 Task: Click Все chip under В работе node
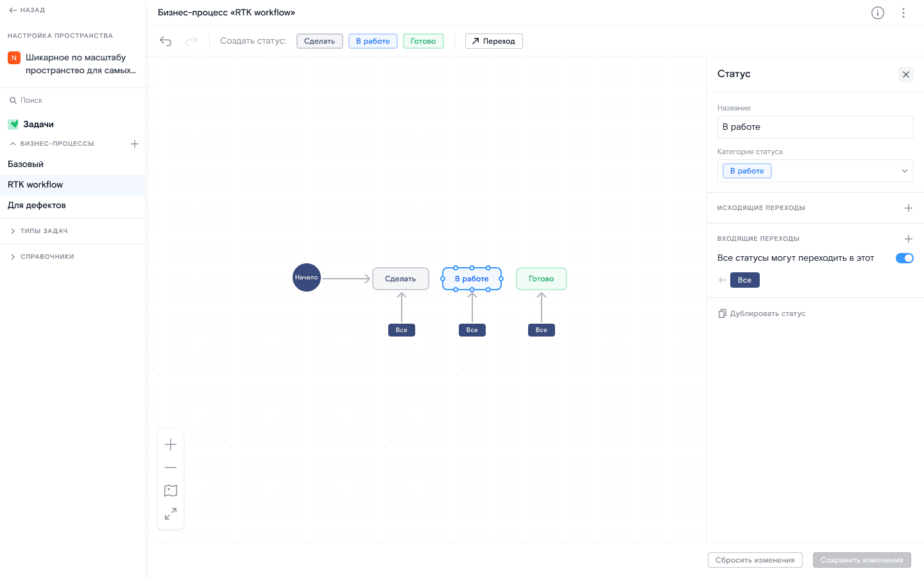point(472,330)
